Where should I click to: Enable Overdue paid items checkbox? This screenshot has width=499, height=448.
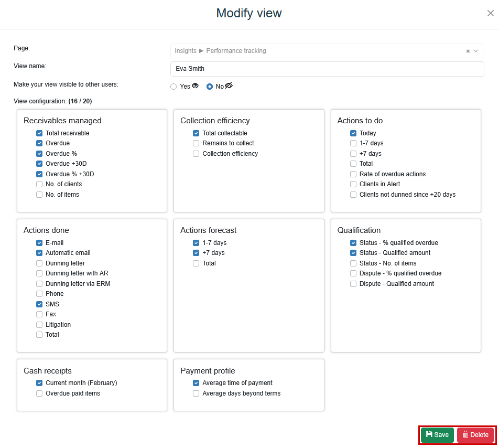(39, 393)
